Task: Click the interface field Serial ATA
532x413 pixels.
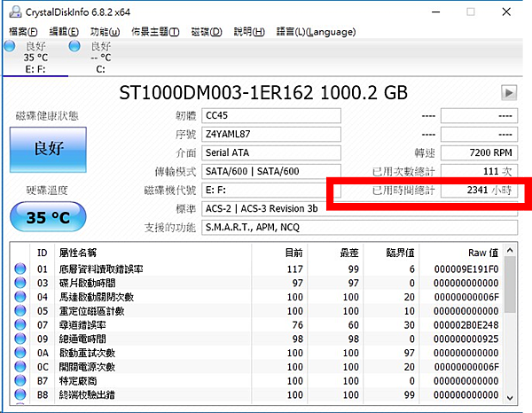Action: (271, 153)
